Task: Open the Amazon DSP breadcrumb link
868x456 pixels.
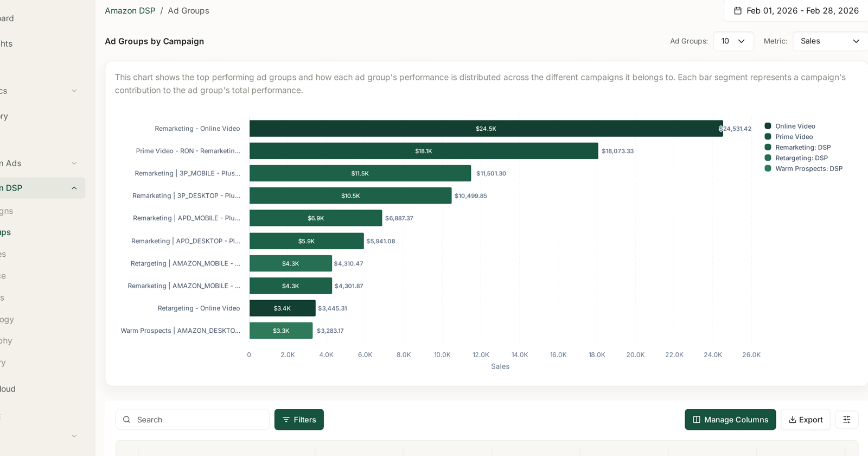Action: [130, 11]
